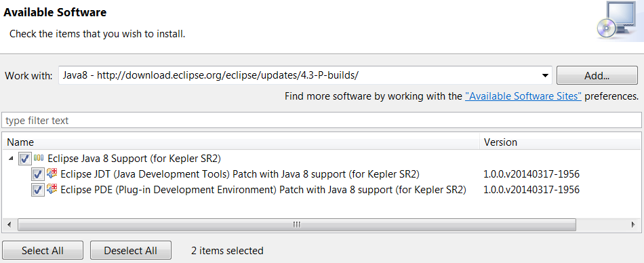Click the Eclipse Java 8 Support category icon
644x263 pixels.
pyautogui.click(x=39, y=158)
